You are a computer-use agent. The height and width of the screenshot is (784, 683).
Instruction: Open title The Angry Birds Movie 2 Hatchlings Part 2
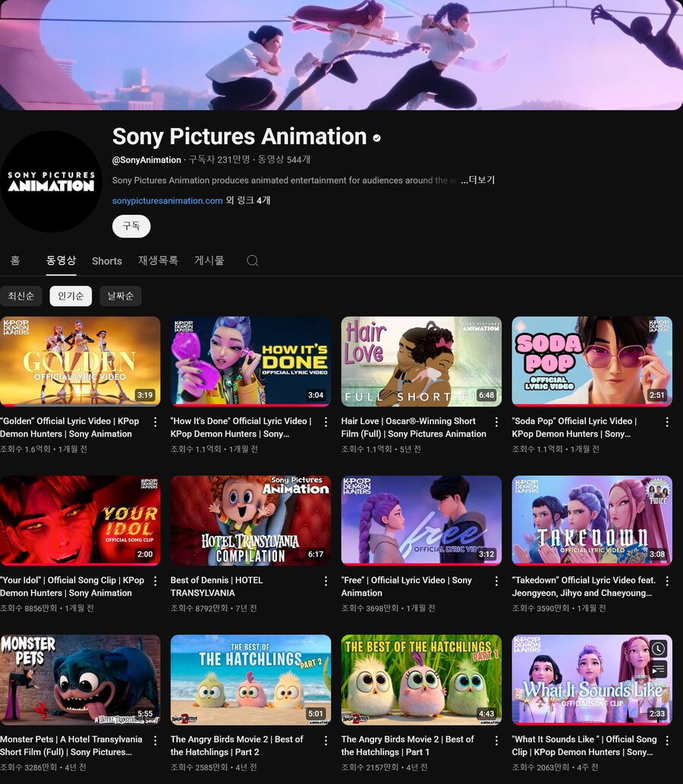[x=237, y=745]
